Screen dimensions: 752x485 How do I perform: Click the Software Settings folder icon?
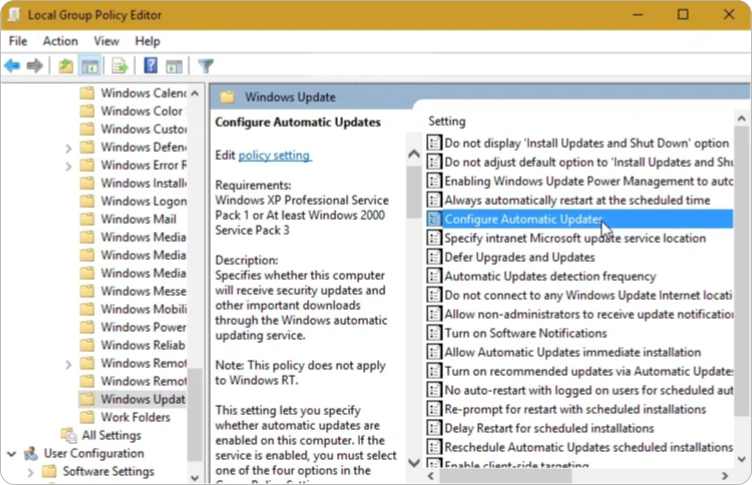[x=49, y=471]
